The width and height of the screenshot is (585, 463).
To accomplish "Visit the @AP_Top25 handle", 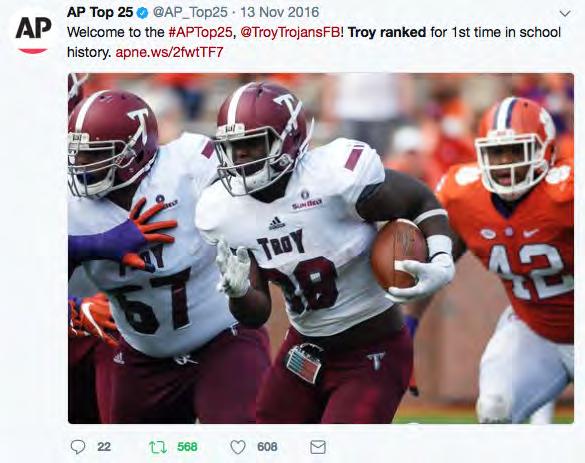I will click(190, 13).
